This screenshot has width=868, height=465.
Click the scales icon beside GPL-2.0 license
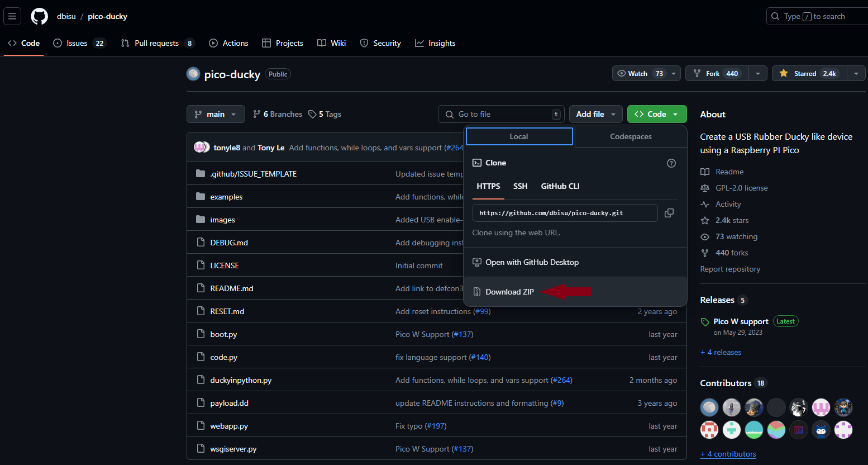705,188
